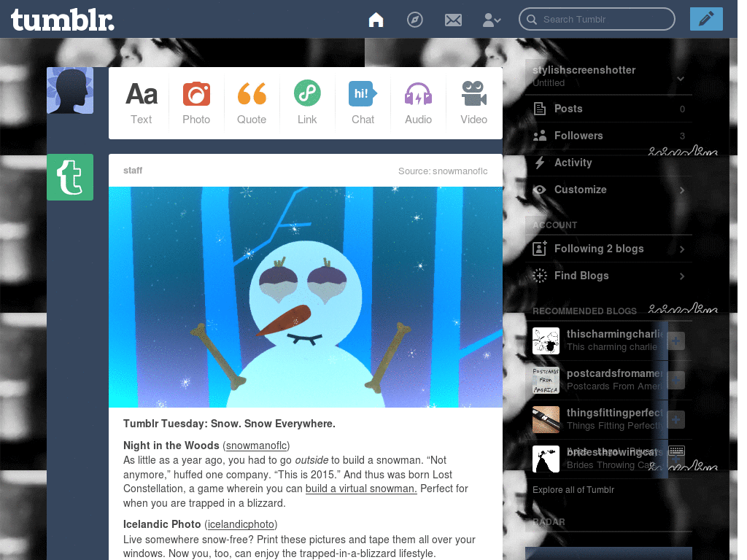The image size is (747, 560).
Task: Click the Tumblr Tuesday post headline text
Action: (229, 424)
